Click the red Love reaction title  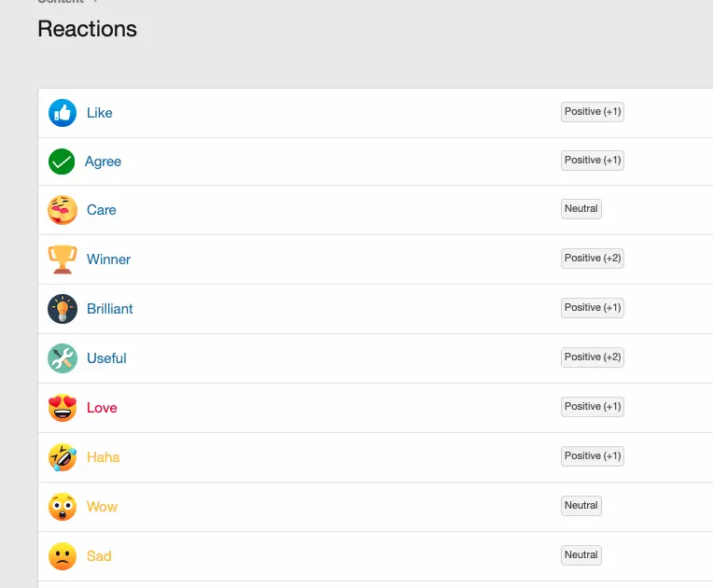(102, 408)
